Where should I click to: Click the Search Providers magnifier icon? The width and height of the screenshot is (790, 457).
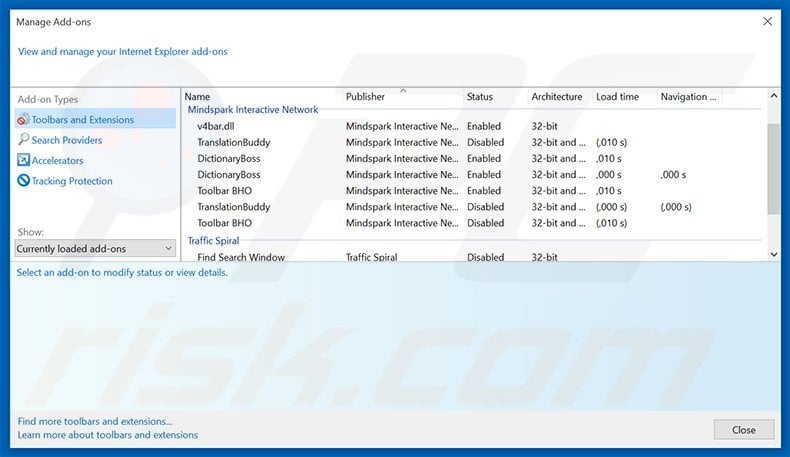coord(23,140)
